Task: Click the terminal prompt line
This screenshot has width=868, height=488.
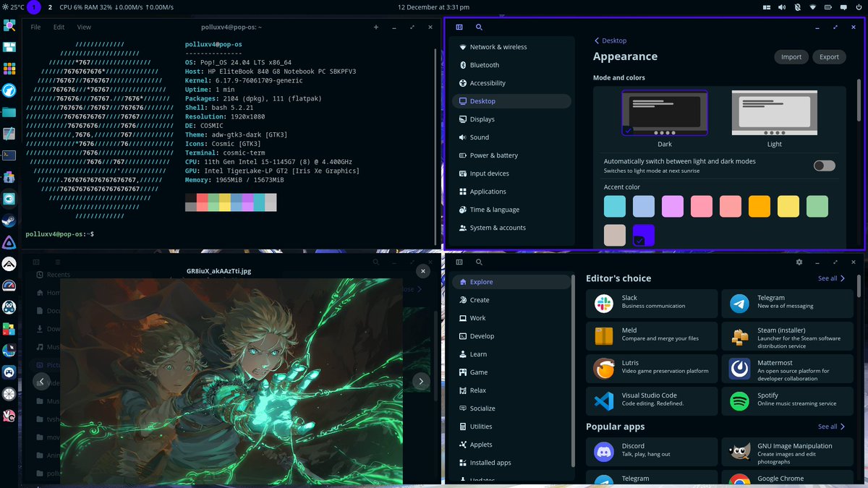Action: 60,234
